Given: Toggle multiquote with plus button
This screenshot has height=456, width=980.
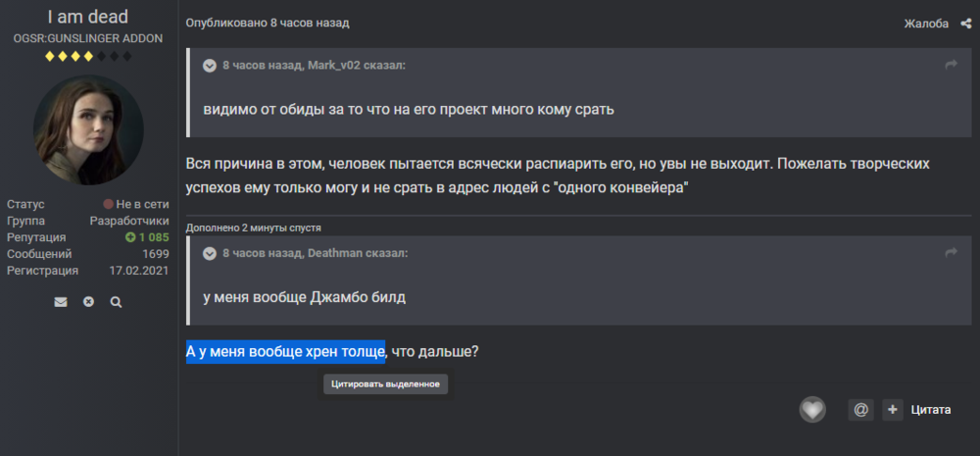Looking at the screenshot, I should (x=893, y=410).
